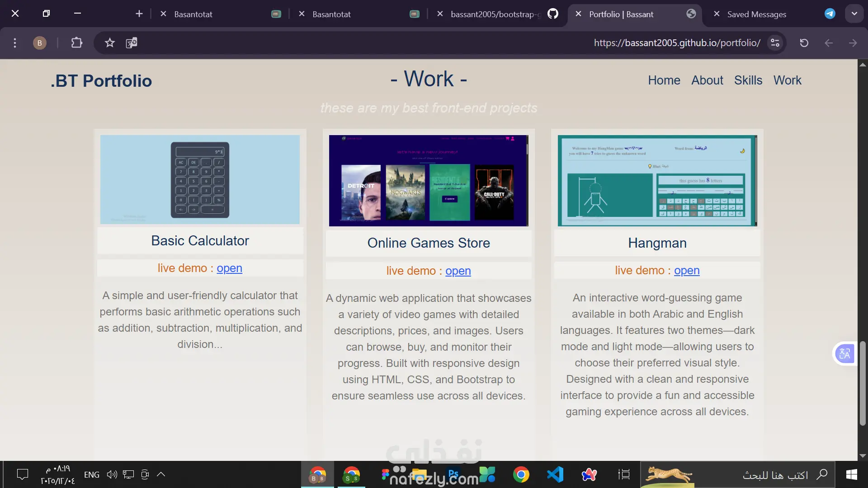This screenshot has width=868, height=488.
Task: Toggle ENG input language indicator
Action: [92, 474]
